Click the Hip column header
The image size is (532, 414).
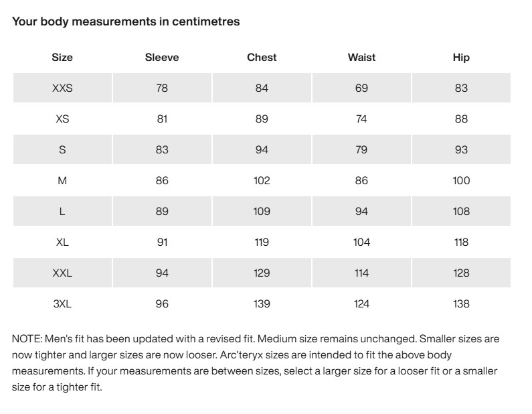(461, 57)
